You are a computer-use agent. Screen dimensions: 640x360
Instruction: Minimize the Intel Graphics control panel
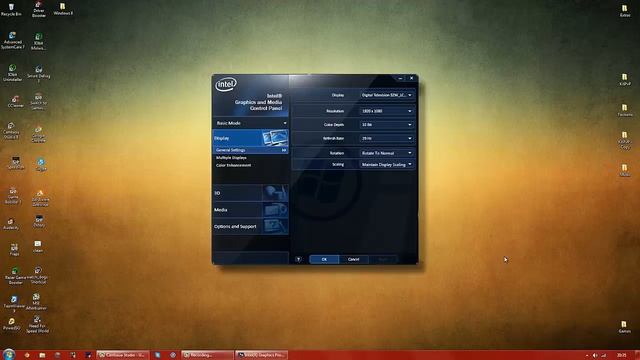[400, 78]
